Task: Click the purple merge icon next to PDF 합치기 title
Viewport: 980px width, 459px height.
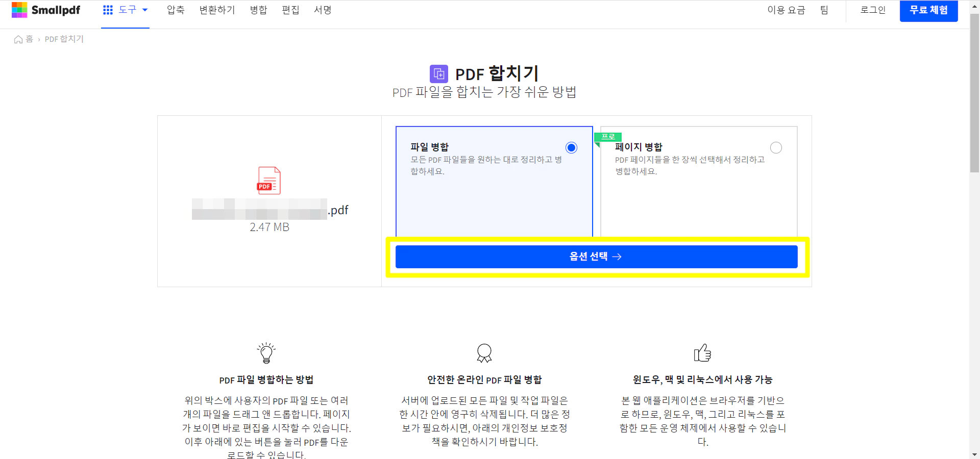Action: click(x=439, y=73)
